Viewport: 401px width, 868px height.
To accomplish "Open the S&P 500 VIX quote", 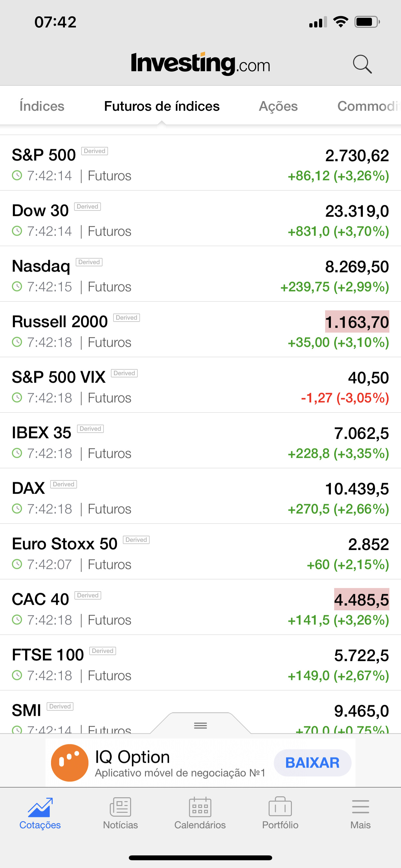I will click(x=200, y=385).
